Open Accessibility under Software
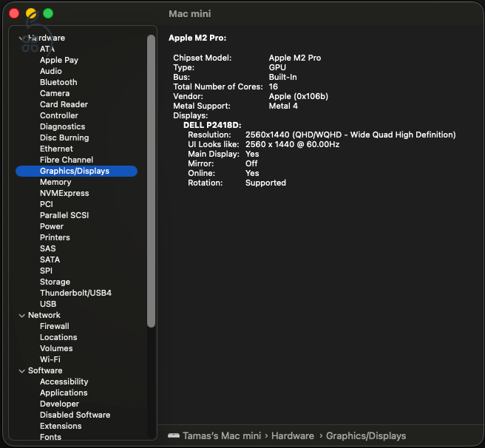485x448 pixels. coord(64,381)
